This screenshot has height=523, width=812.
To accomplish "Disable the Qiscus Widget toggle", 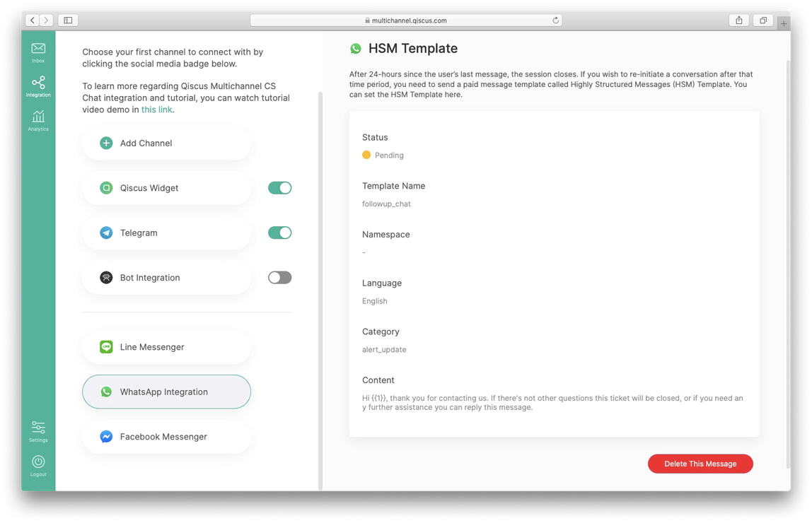I will [x=279, y=188].
